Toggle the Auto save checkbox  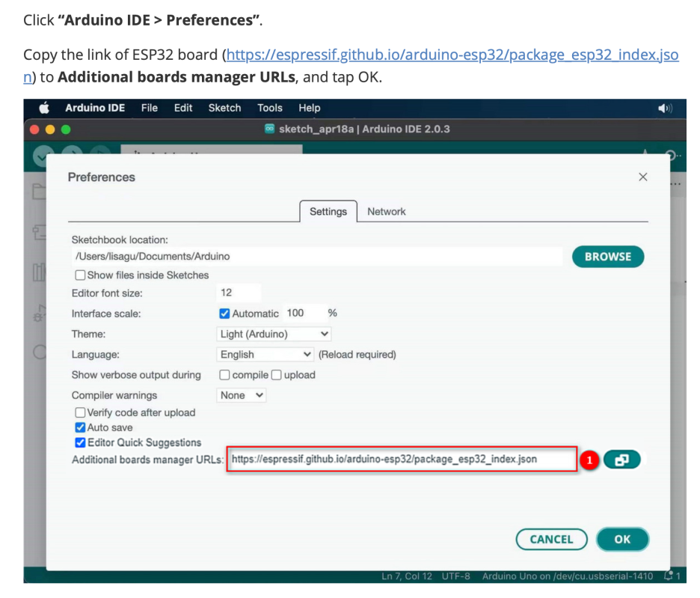point(80,427)
